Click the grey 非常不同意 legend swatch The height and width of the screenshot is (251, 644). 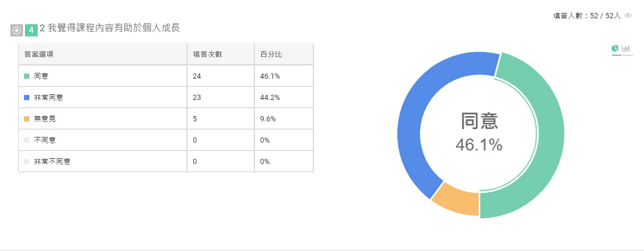[x=27, y=161]
